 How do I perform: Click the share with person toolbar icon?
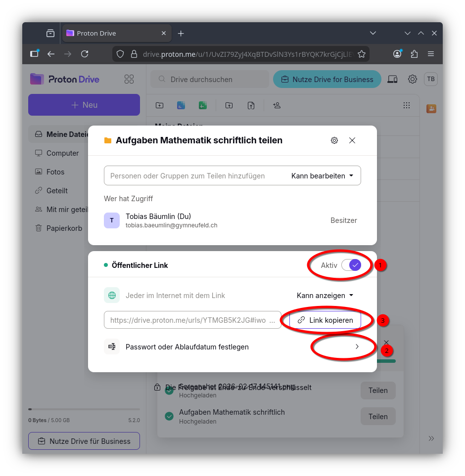click(x=277, y=105)
